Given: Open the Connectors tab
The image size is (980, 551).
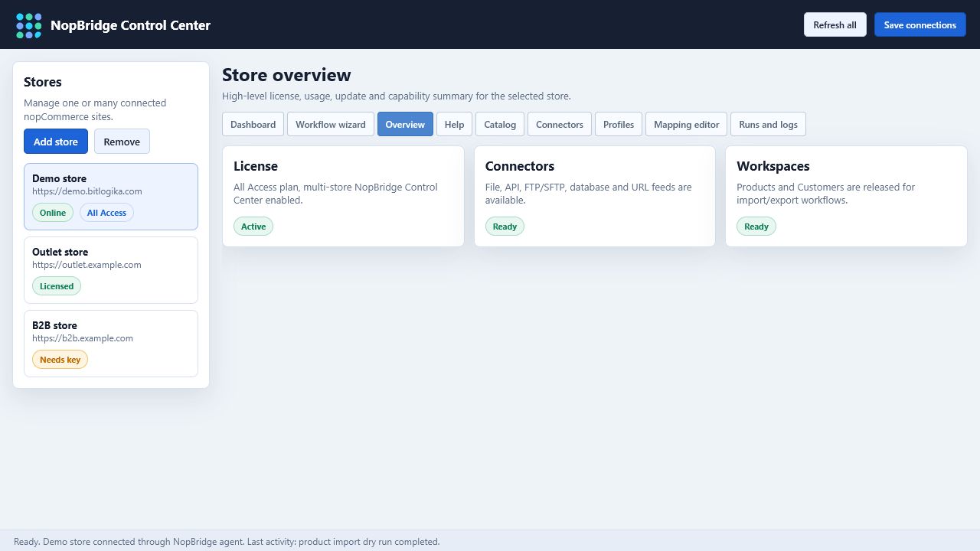Looking at the screenshot, I should pos(560,124).
